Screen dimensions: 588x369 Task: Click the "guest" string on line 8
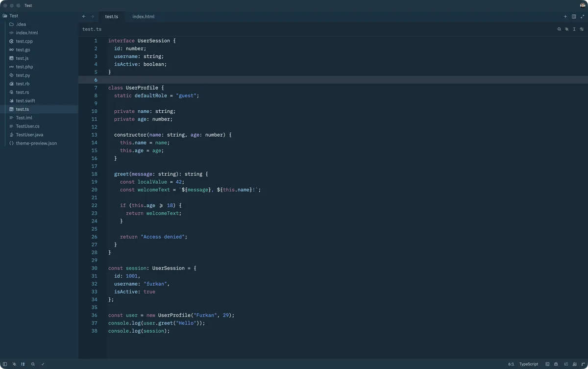(x=186, y=96)
